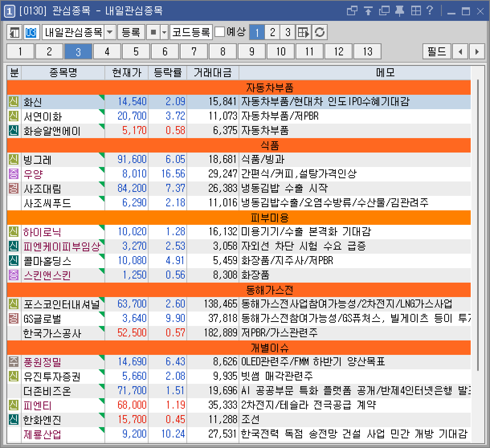Click the group number field showing 03

tap(31, 32)
